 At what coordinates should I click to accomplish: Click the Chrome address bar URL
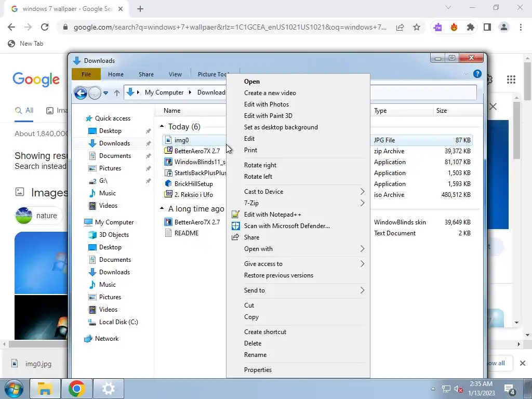(230, 27)
